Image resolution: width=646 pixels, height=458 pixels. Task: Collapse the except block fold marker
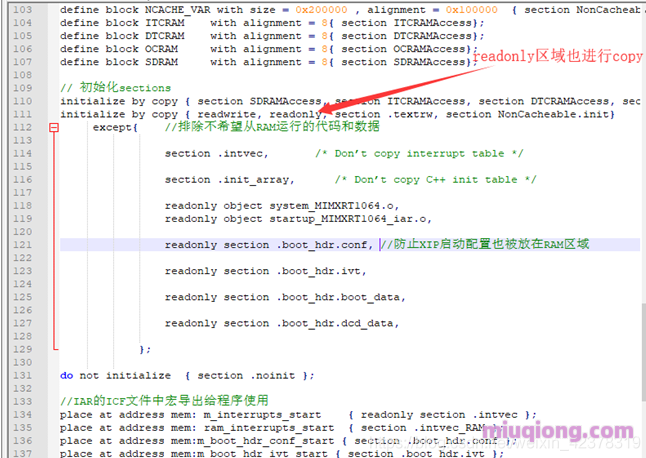click(x=53, y=128)
